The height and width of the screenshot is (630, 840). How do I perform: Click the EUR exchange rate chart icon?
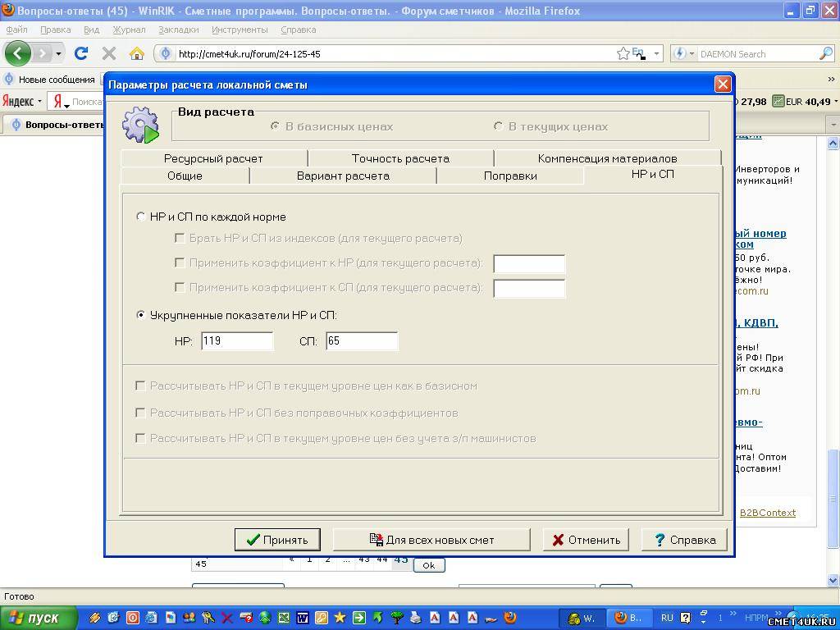pos(778,101)
